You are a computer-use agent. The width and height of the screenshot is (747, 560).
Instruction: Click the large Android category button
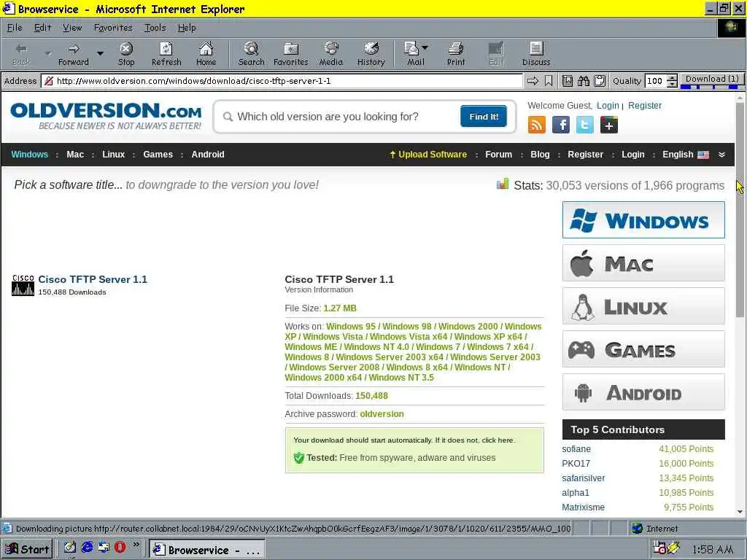click(x=643, y=392)
